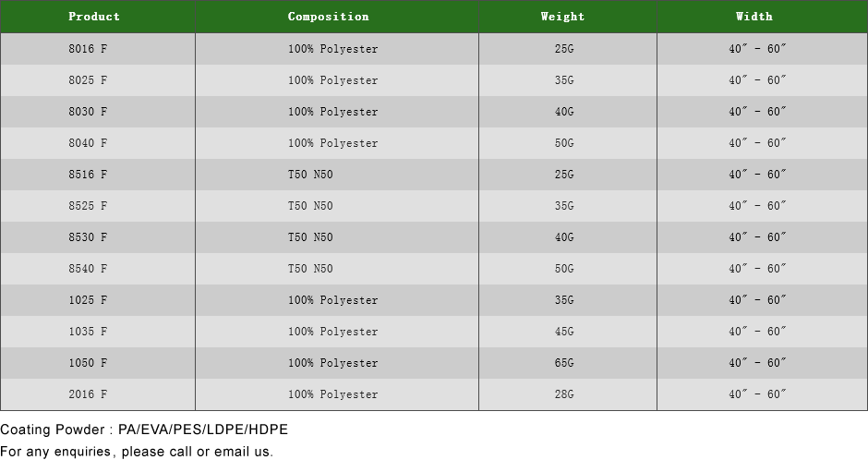This screenshot has height=460, width=868.
Task: Select product cell 8530 F
Action: tap(88, 237)
